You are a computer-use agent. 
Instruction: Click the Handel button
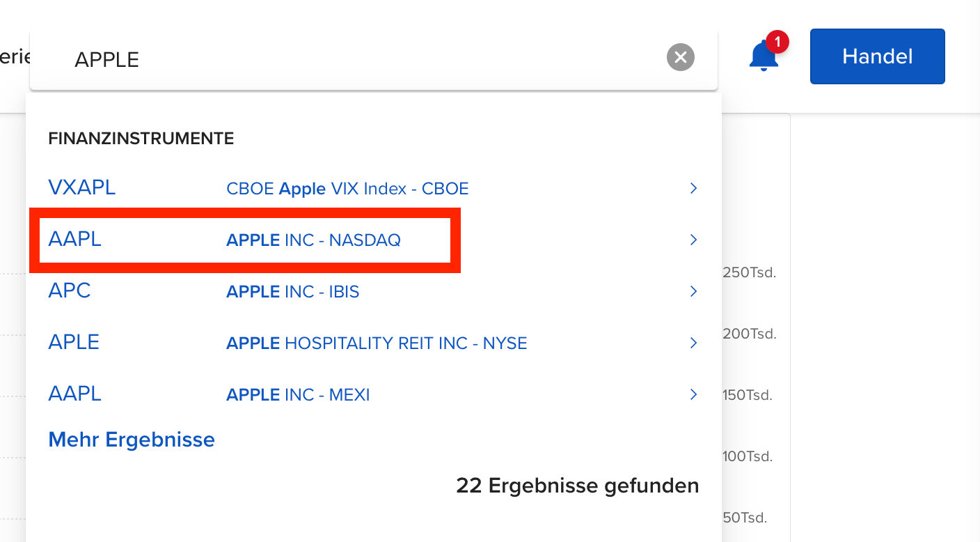877,56
